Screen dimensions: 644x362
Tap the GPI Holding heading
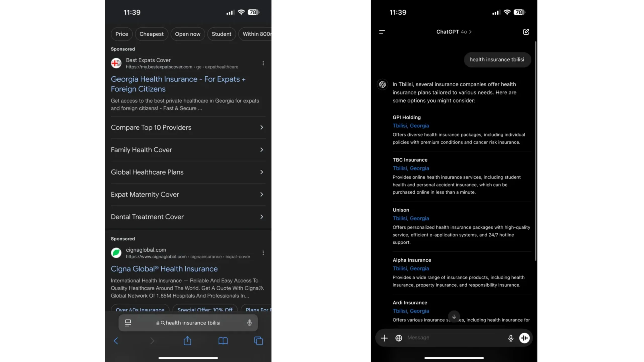[x=407, y=117]
